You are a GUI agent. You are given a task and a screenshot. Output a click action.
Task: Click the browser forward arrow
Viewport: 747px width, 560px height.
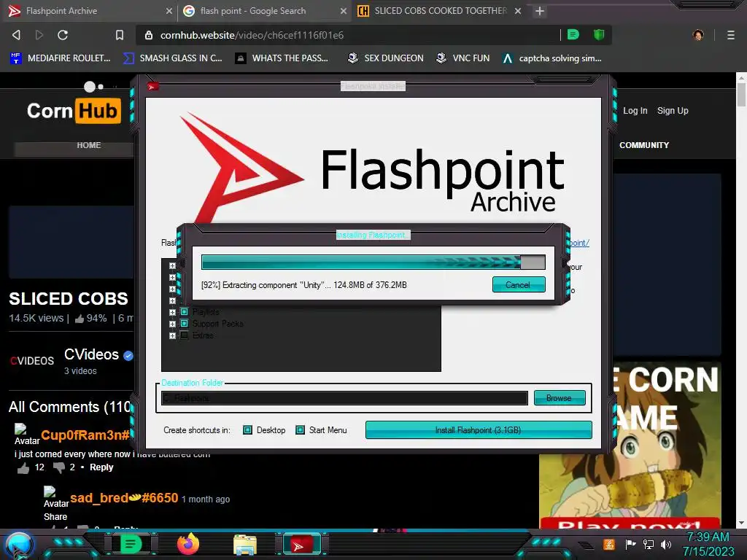click(39, 35)
